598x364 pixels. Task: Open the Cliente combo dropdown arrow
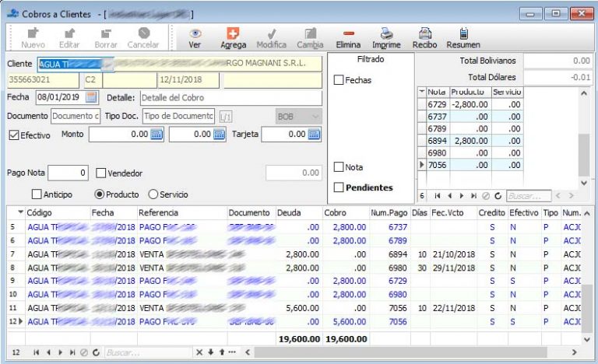[107, 65]
